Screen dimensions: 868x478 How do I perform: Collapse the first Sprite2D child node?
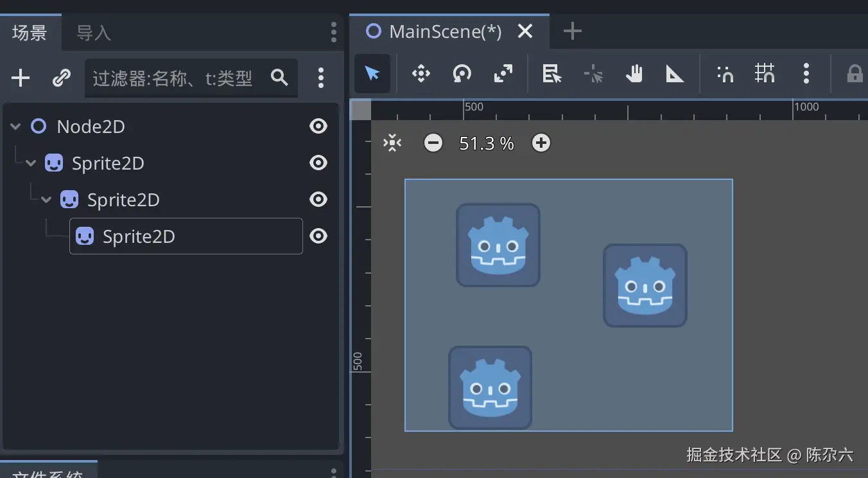tap(31, 163)
